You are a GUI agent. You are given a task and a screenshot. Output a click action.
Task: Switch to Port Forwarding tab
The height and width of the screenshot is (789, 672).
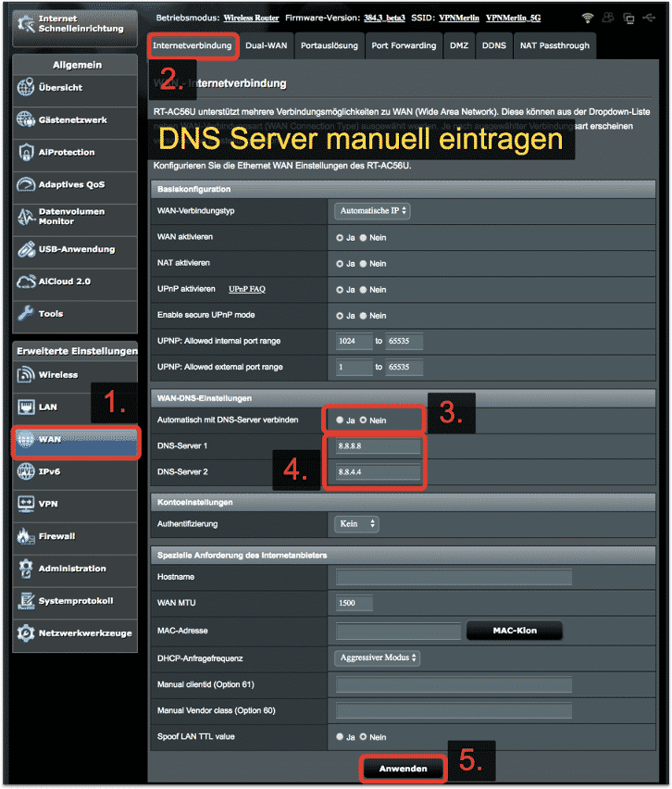coord(404,45)
